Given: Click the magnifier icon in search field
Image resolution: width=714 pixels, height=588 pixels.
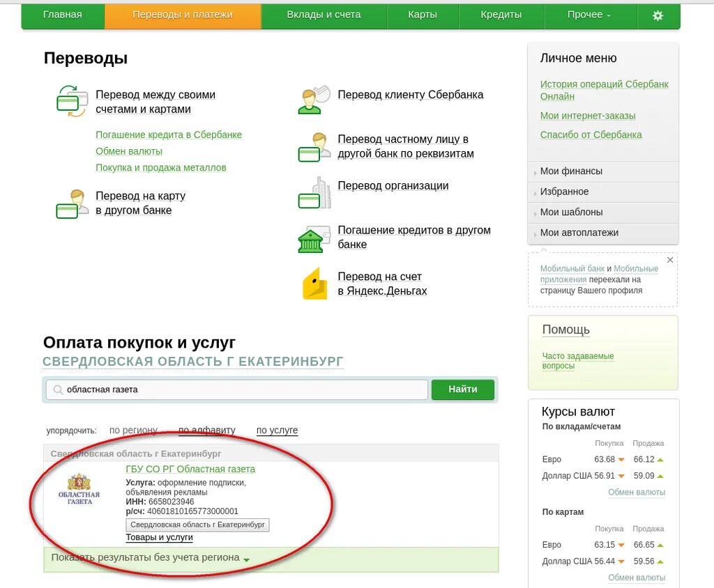Looking at the screenshot, I should pos(58,389).
